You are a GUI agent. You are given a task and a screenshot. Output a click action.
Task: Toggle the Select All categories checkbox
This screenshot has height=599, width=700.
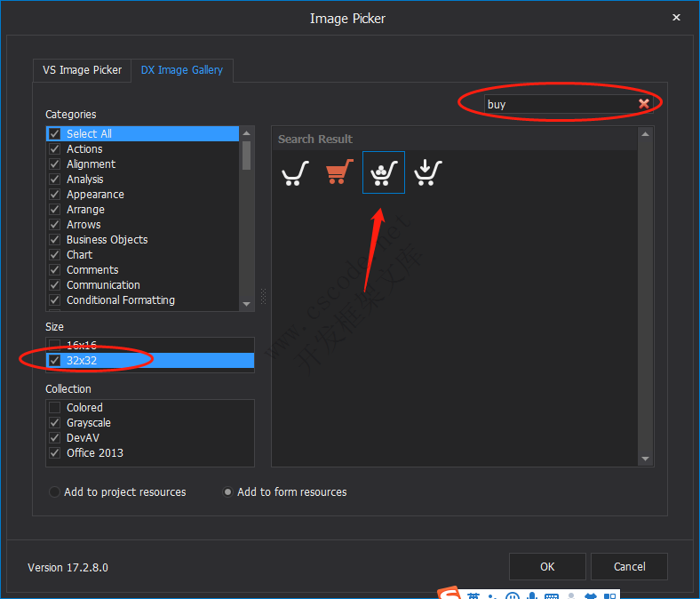click(x=55, y=133)
